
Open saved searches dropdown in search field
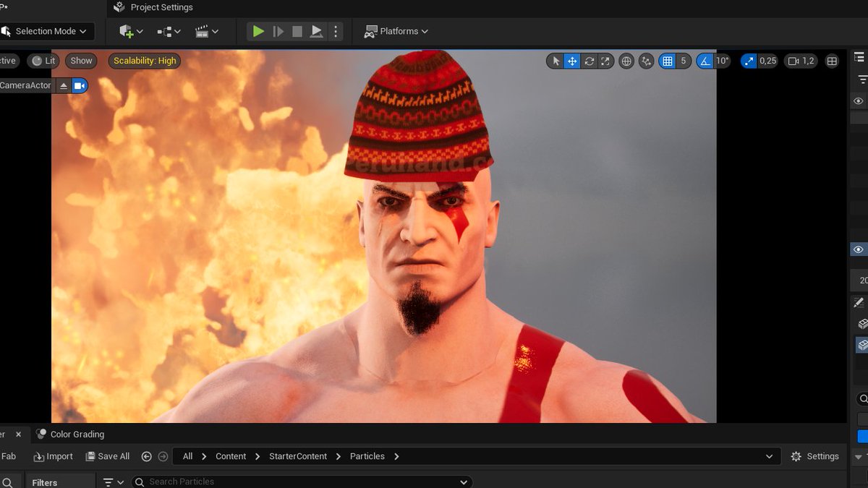click(x=464, y=481)
